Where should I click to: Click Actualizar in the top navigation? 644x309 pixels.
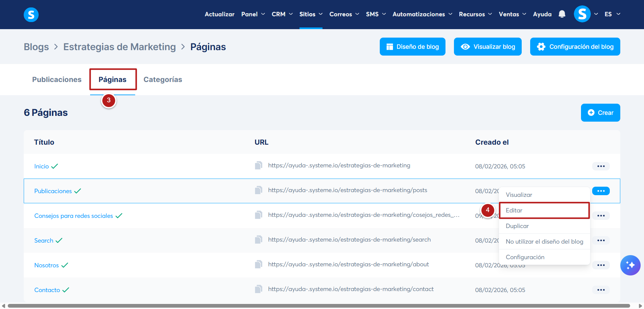(220, 14)
